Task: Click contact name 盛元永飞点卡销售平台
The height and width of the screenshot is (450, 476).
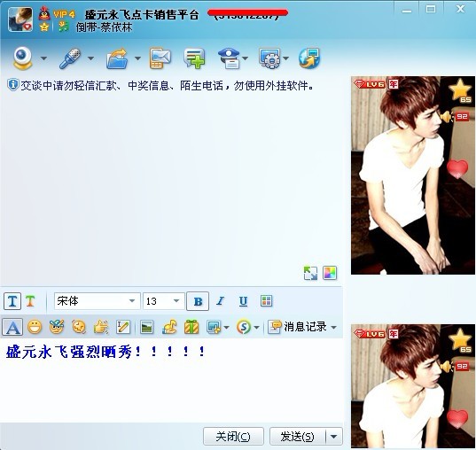Action: point(142,14)
